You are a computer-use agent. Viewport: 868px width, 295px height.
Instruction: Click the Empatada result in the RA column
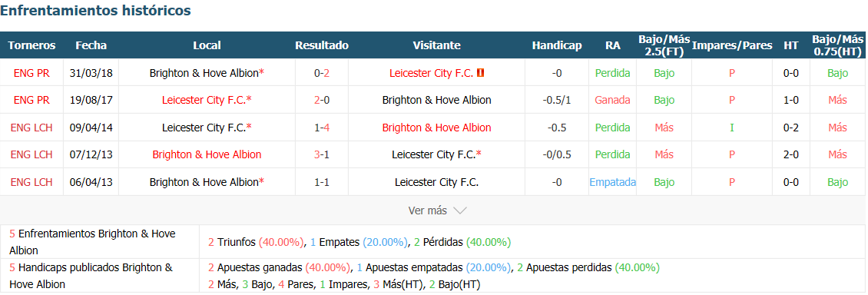click(613, 181)
